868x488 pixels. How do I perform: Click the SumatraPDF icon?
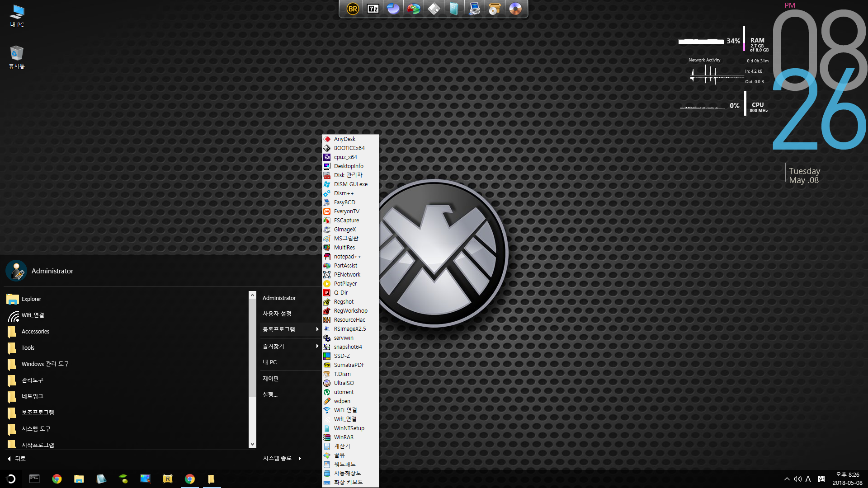[327, 365]
